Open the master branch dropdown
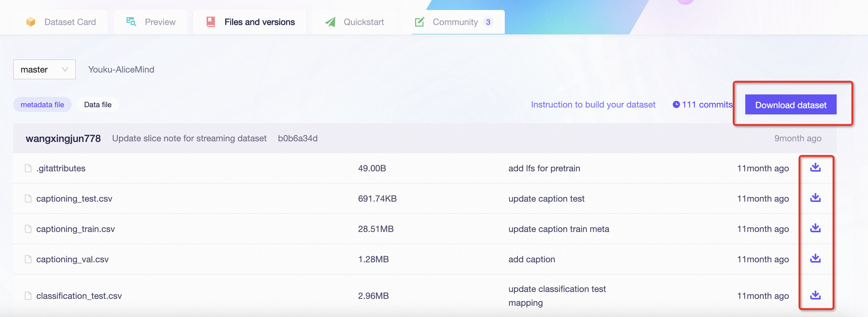 tap(44, 69)
